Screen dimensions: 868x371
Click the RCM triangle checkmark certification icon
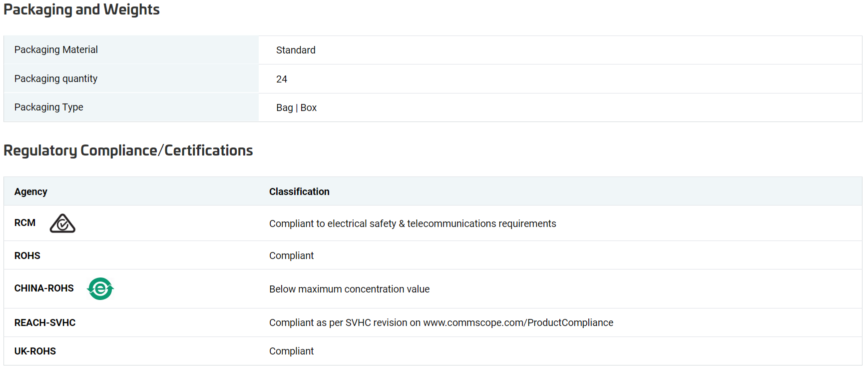[62, 223]
